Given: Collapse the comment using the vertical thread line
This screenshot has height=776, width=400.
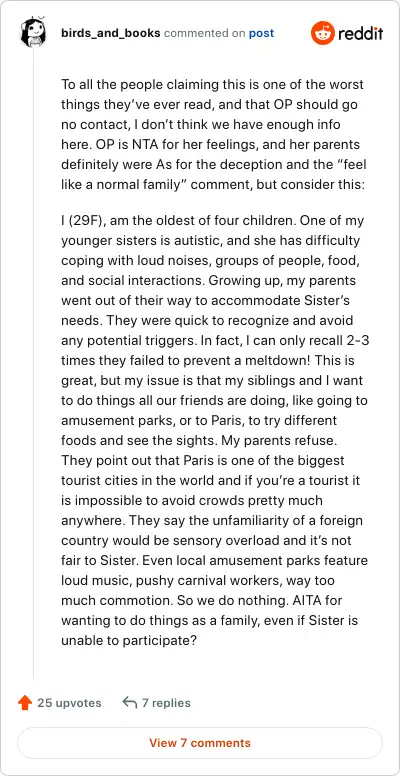Looking at the screenshot, I should click(x=34, y=361).
